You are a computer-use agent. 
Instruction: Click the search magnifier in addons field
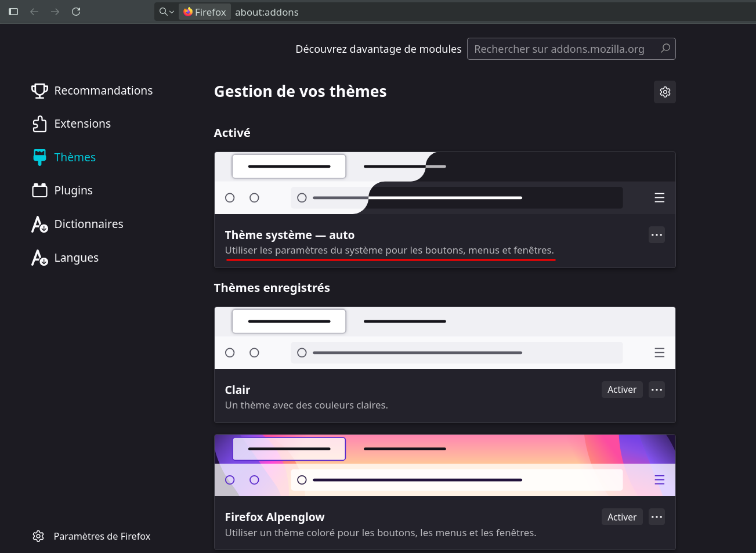pos(665,49)
